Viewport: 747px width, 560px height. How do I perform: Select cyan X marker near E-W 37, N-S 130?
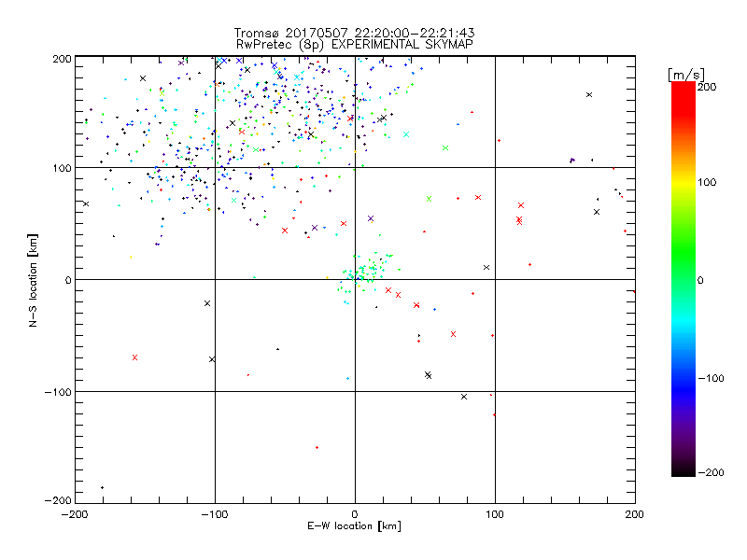pyautogui.click(x=406, y=134)
